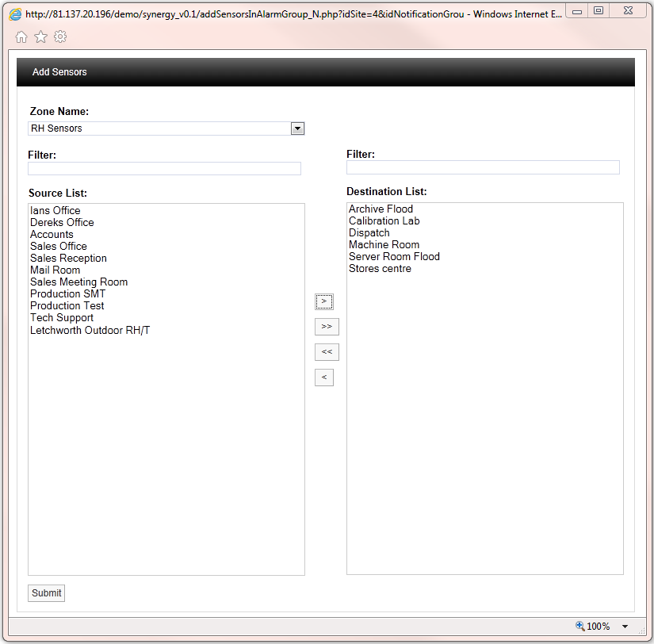Click the Home icon in browser toolbar
The width and height of the screenshot is (654, 644).
click(21, 37)
